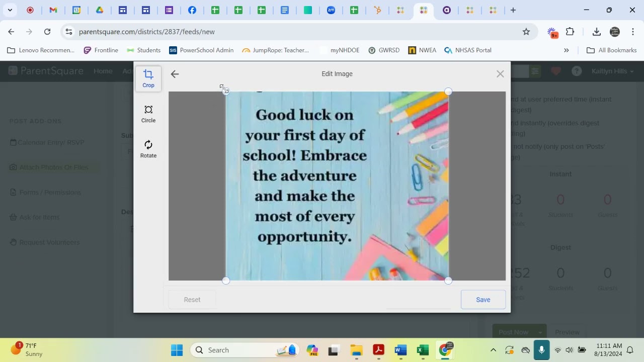The height and width of the screenshot is (362, 644).
Task: Select Ask for Items add-on
Action: click(35, 217)
